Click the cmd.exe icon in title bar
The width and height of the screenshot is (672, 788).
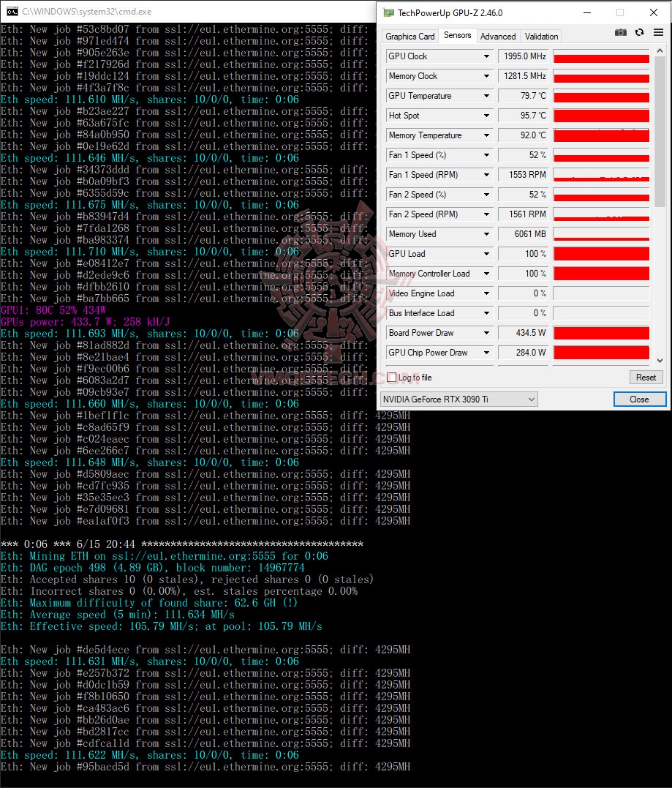coord(12,12)
